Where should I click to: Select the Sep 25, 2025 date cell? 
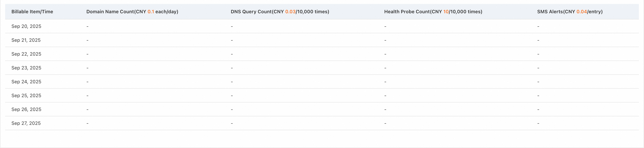coord(26,96)
